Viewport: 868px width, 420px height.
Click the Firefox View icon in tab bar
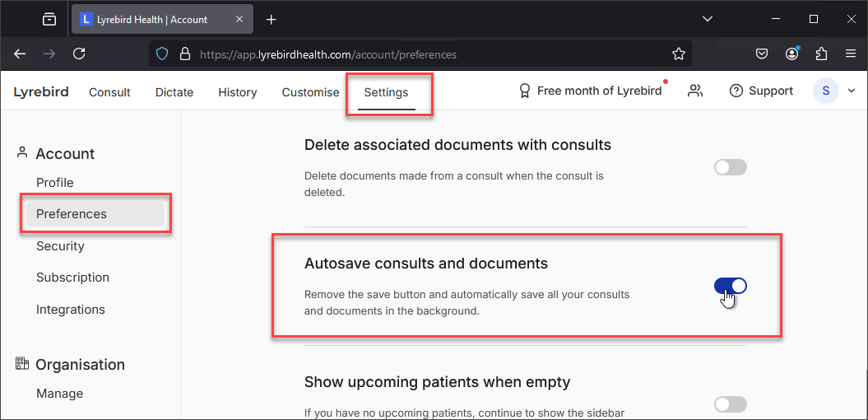click(x=49, y=20)
